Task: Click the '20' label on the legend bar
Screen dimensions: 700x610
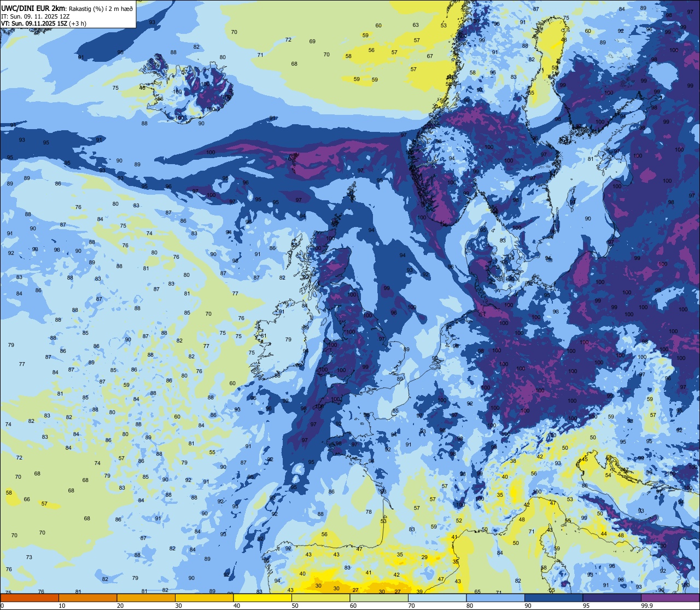Action: [x=120, y=606]
